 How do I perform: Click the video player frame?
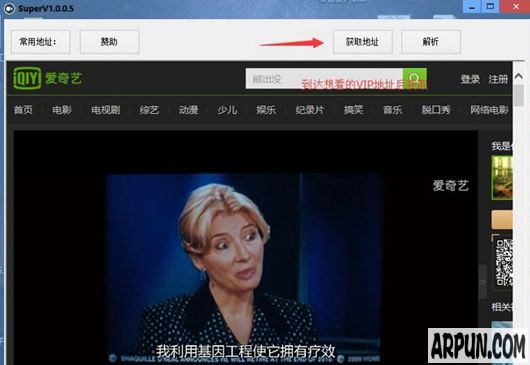[x=245, y=248]
